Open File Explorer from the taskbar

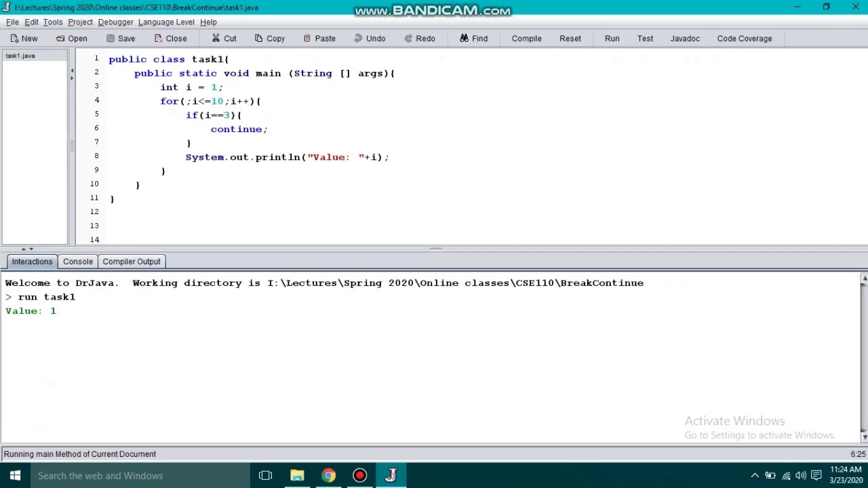tap(297, 476)
